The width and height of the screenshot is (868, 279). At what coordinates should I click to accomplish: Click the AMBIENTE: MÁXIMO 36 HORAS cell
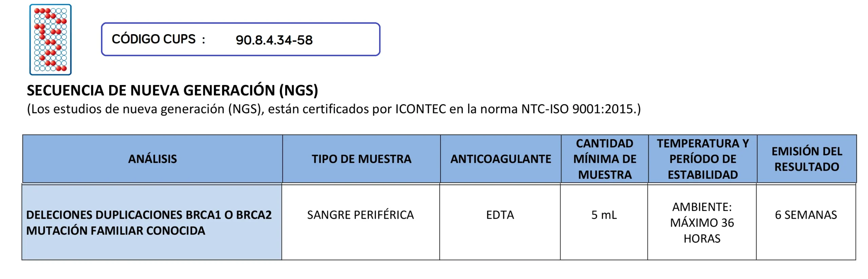702,222
